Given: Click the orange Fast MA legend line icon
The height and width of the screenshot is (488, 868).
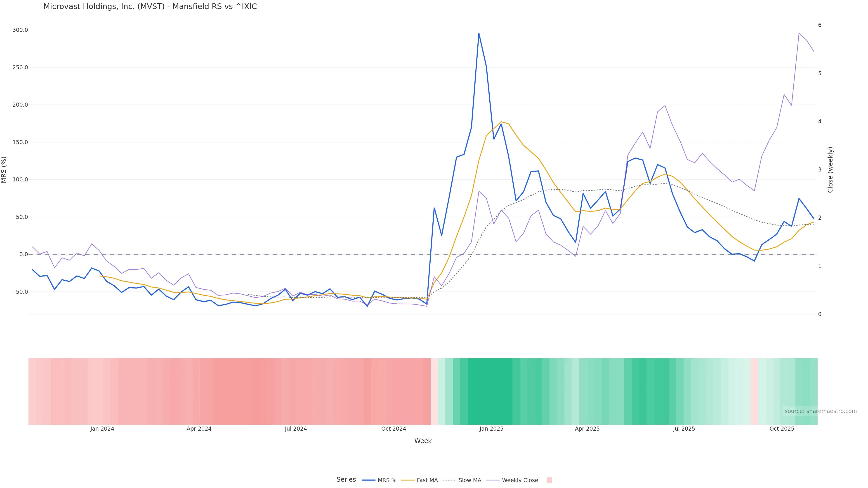Looking at the screenshot, I should pos(408,480).
